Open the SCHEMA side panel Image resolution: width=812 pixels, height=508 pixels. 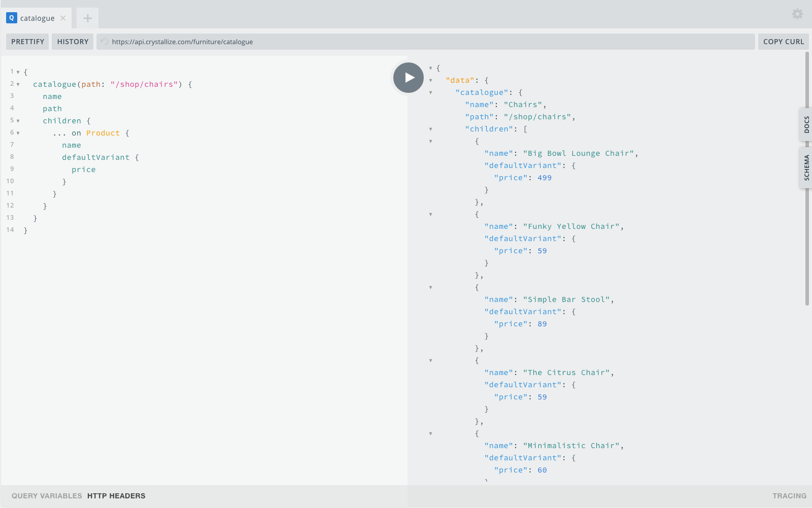pos(806,167)
